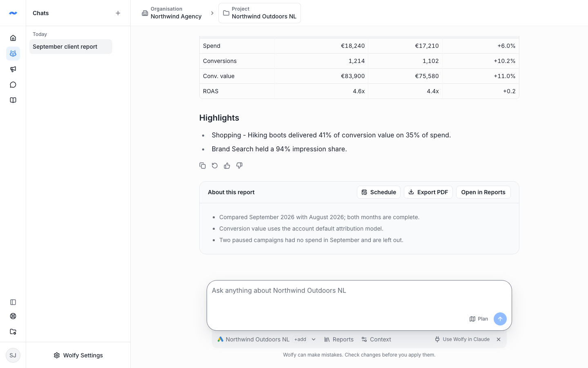
Task: Expand the Northwind Outdoors NL account dropdown
Action: click(x=314, y=339)
